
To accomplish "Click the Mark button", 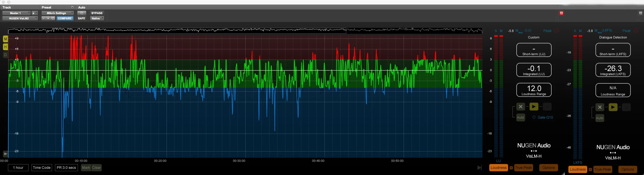I will (x=86, y=168).
